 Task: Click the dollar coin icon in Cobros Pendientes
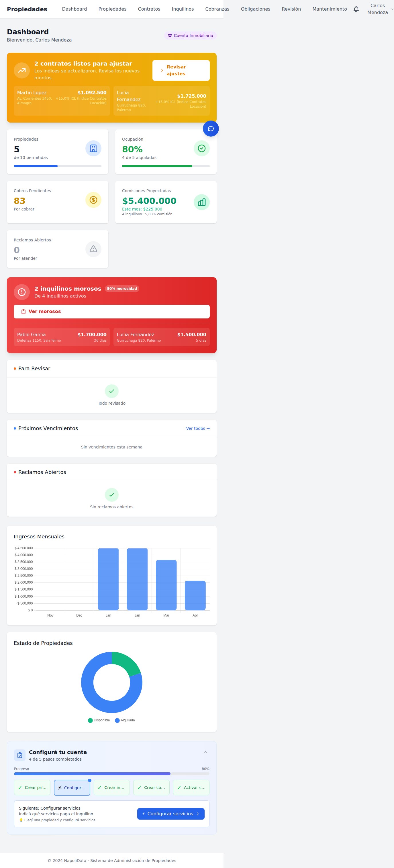coord(93,200)
